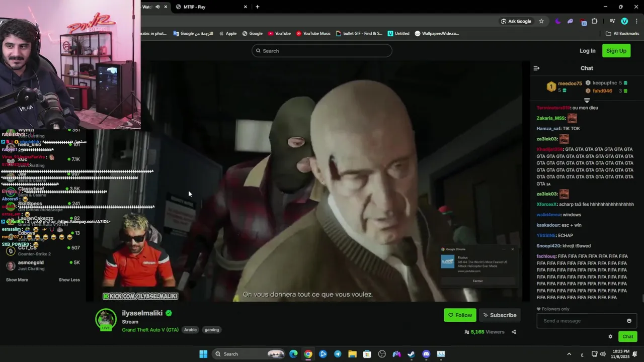Close the Google Chrome notification popup
Image resolution: width=644 pixels, height=362 pixels.
point(513,249)
